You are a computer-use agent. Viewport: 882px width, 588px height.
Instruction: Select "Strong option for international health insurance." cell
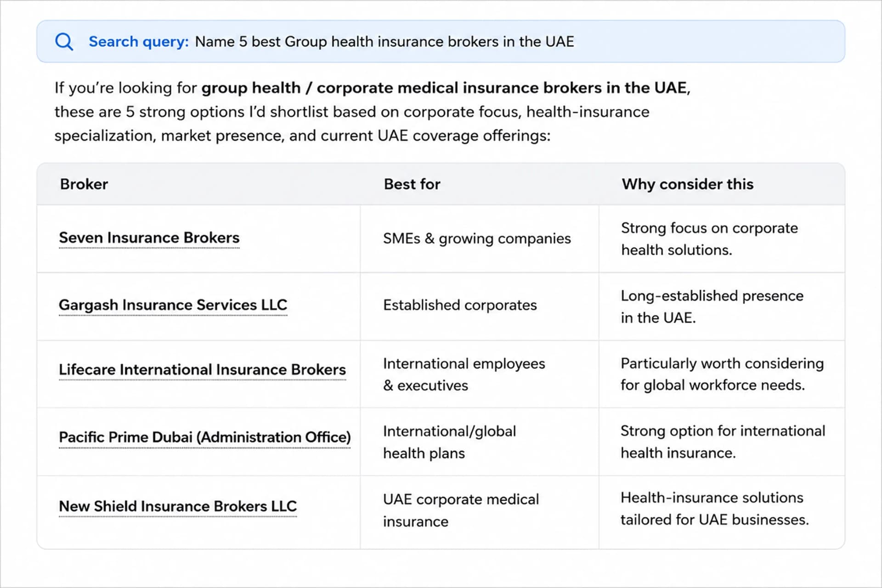point(723,442)
